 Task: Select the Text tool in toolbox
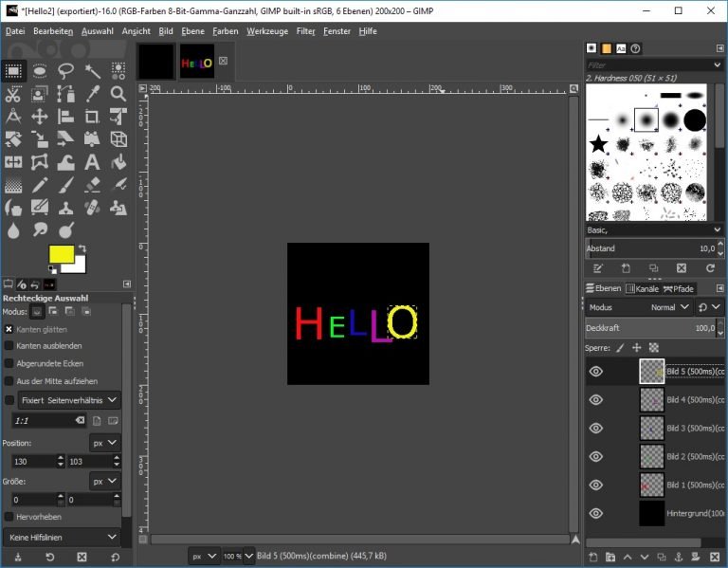[92, 162]
